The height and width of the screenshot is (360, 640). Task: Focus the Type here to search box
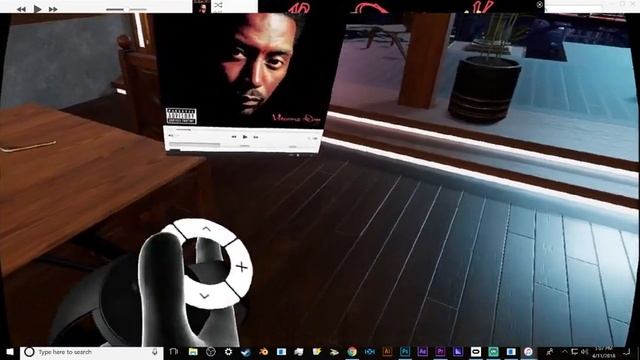92,352
